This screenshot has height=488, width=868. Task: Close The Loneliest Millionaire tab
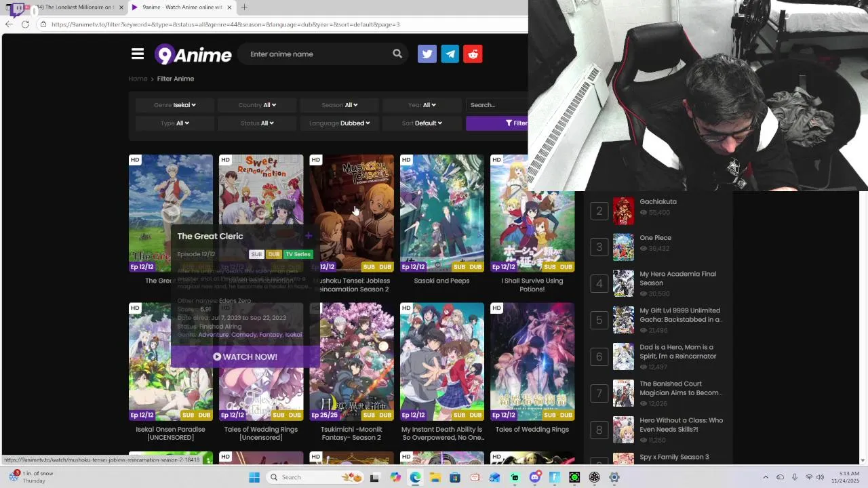pos(122,7)
